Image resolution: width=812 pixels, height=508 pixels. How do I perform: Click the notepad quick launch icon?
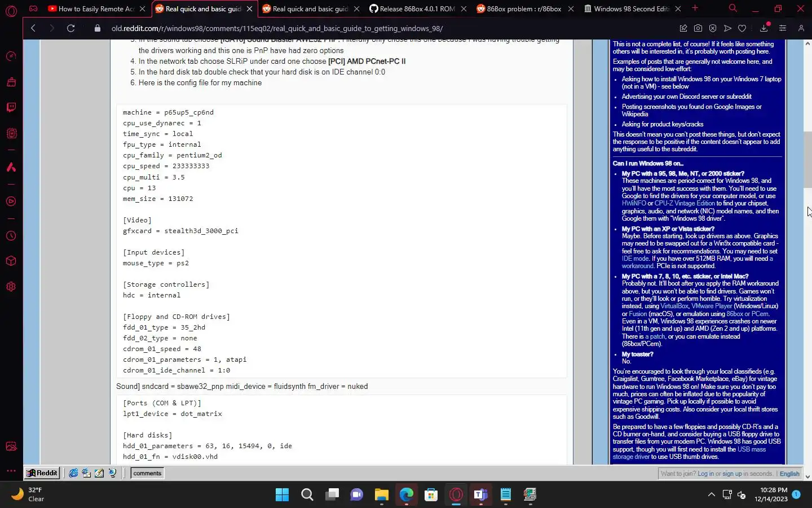click(x=99, y=473)
